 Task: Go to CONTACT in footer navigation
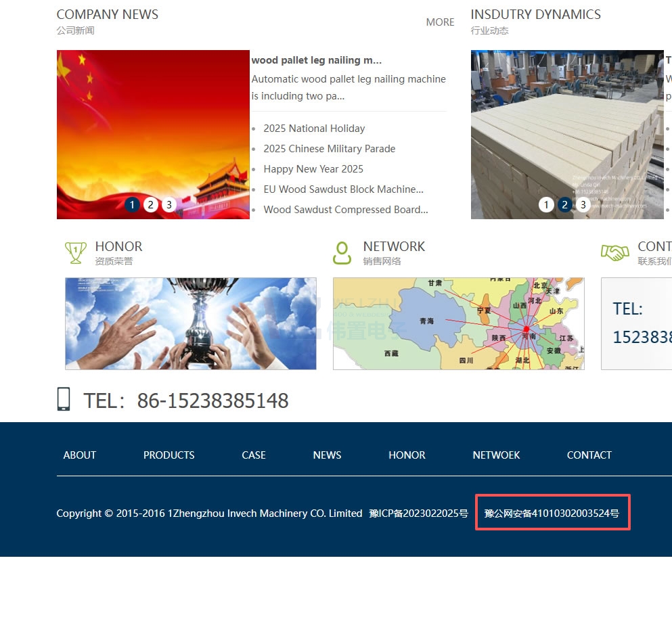click(589, 455)
